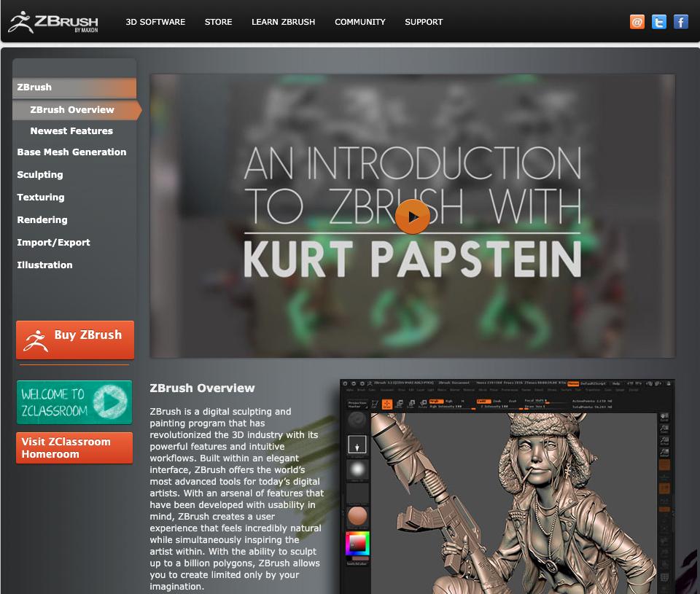Open the Facebook social icon

click(681, 22)
